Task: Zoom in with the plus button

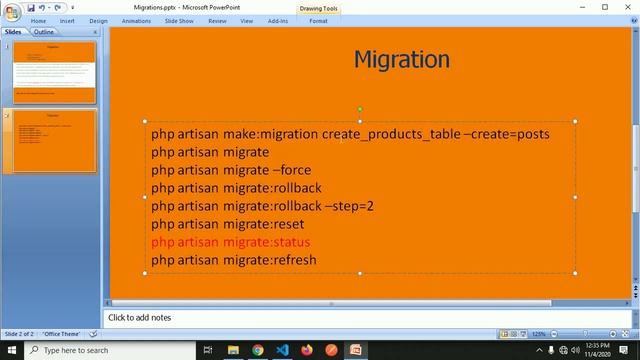Action: 613,334
